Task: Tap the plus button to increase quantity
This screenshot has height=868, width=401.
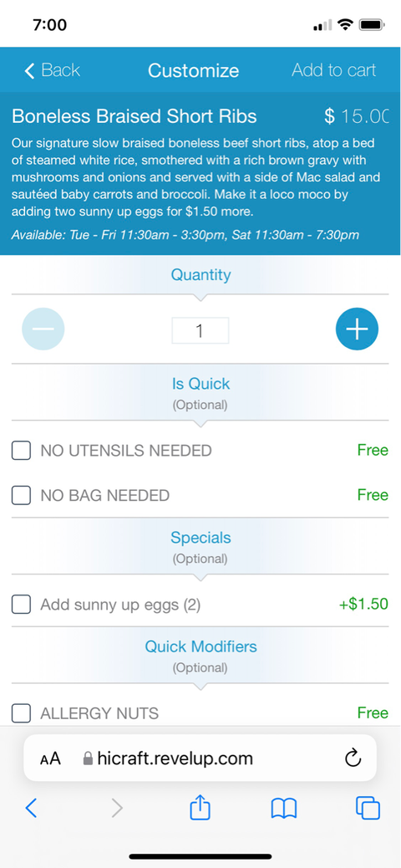Action: pos(357,329)
